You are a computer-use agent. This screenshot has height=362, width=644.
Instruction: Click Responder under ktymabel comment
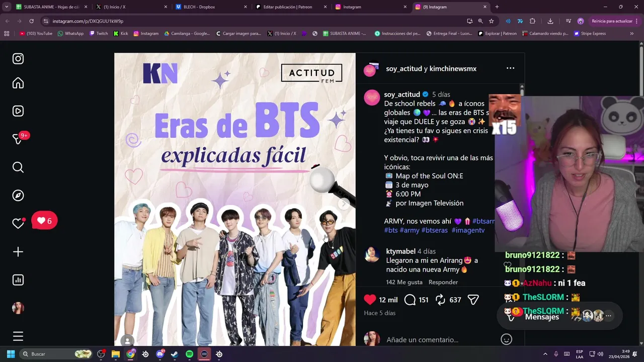[x=443, y=283]
